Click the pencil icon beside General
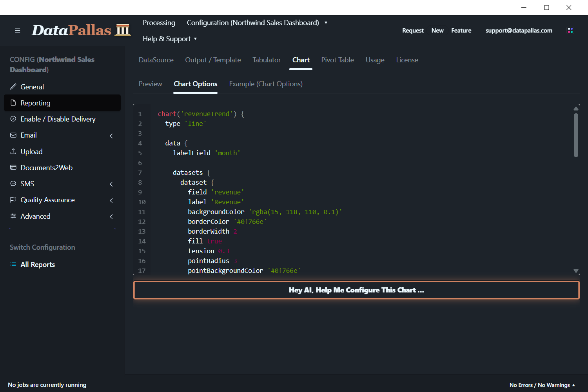This screenshot has width=588, height=392. click(x=13, y=87)
